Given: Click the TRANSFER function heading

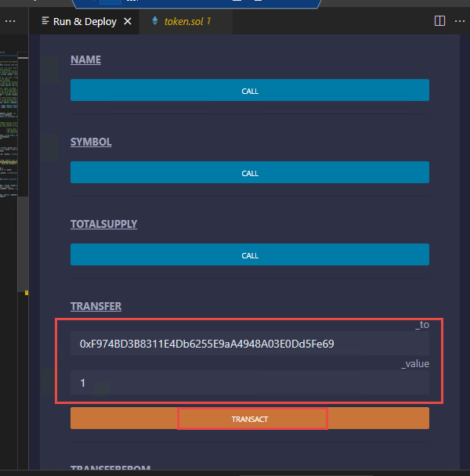Looking at the screenshot, I should point(96,306).
